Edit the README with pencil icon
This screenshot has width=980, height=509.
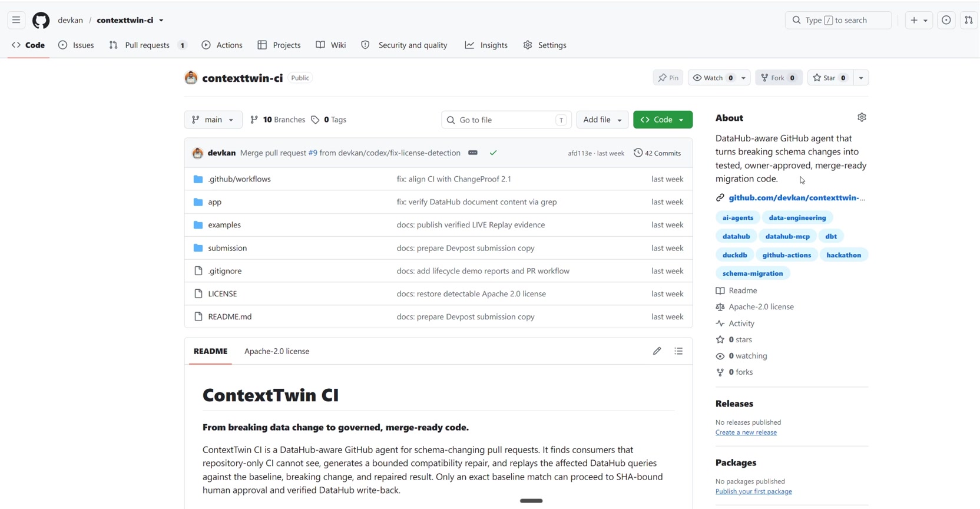coord(657,351)
